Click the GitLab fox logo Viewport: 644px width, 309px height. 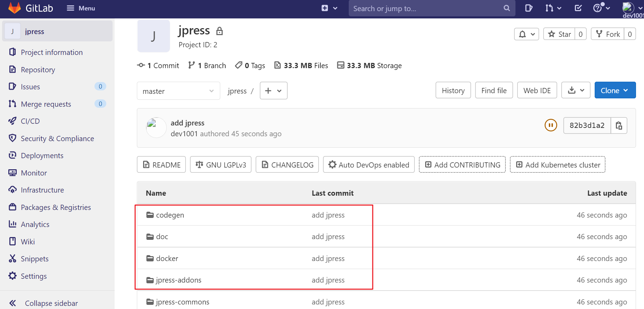[x=14, y=8]
